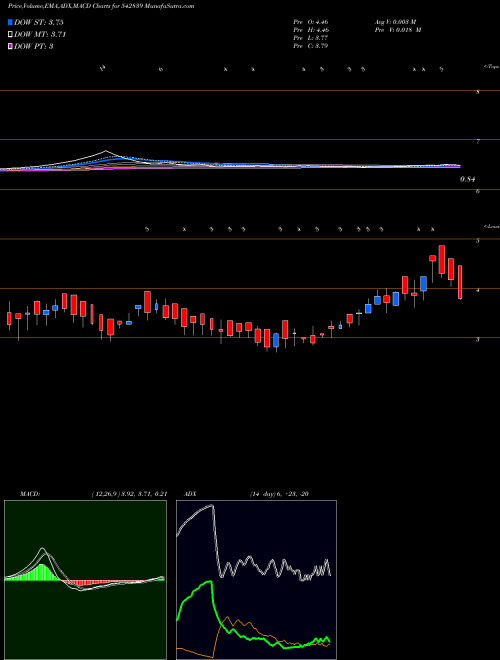Screen dimensions: 500x660
Task: Click the MACD: panel label
Action: (x=30, y=494)
